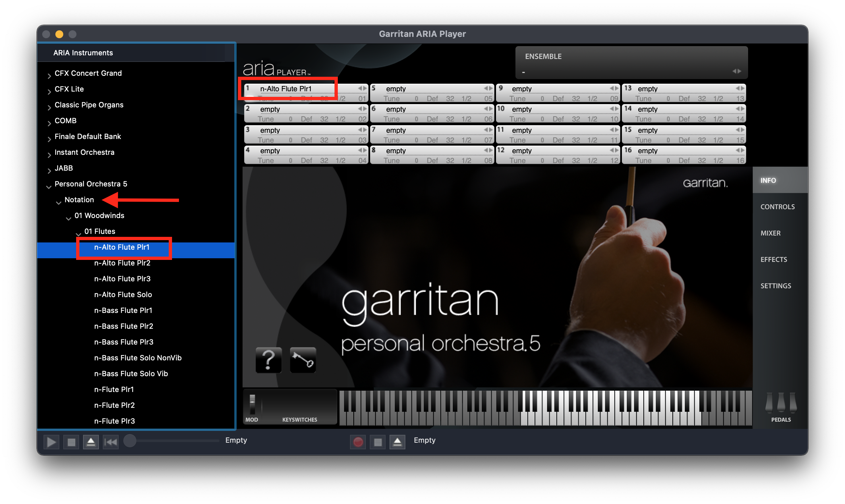The image size is (845, 504).
Task: Collapse the 01 Woodwinds folder
Action: tap(69, 218)
